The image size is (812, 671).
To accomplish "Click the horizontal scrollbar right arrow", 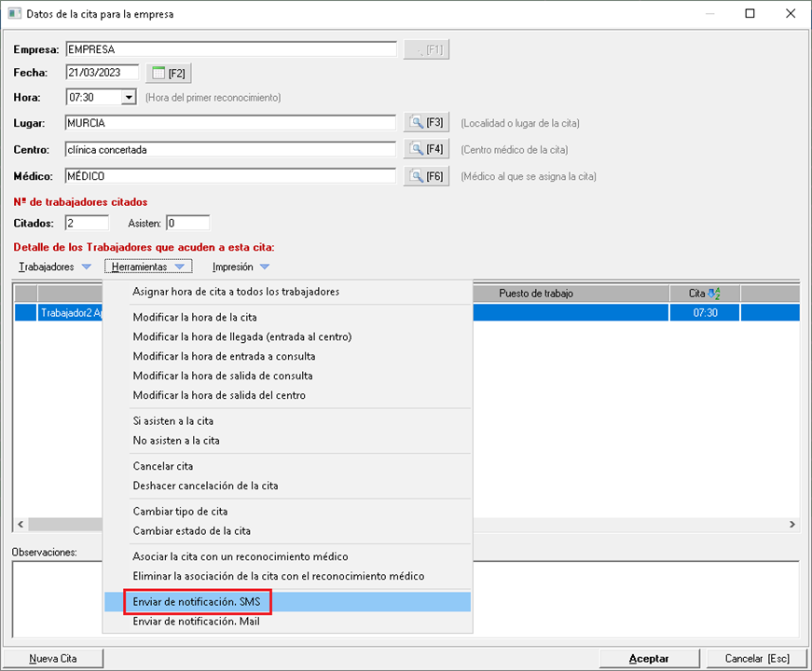I will click(792, 525).
